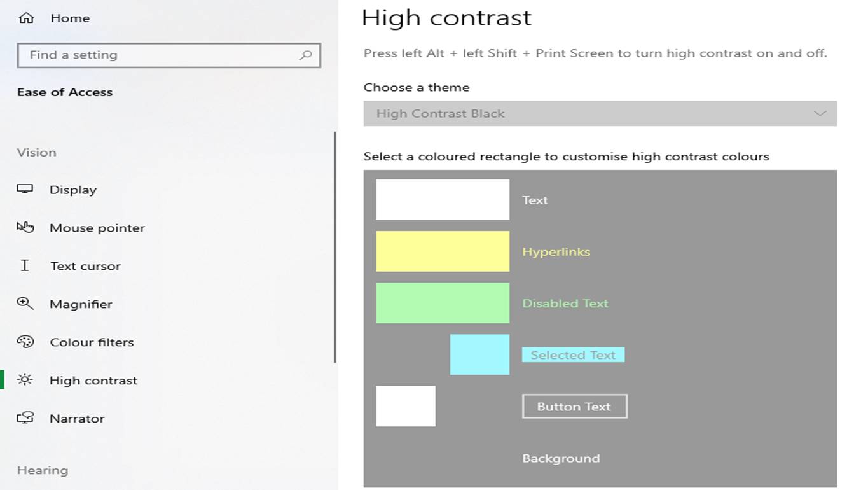
Task: Click the Home icon in the sidebar
Action: tap(25, 18)
